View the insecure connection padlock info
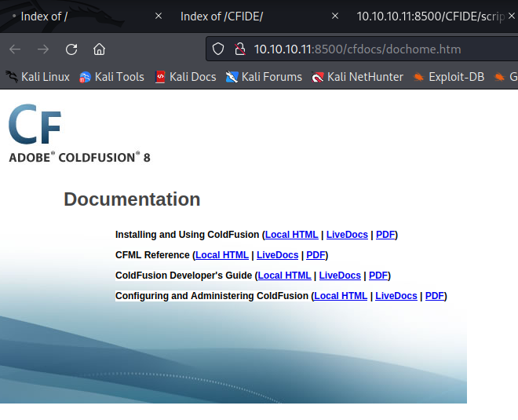Image resolution: width=518 pixels, height=420 pixels. [x=240, y=49]
